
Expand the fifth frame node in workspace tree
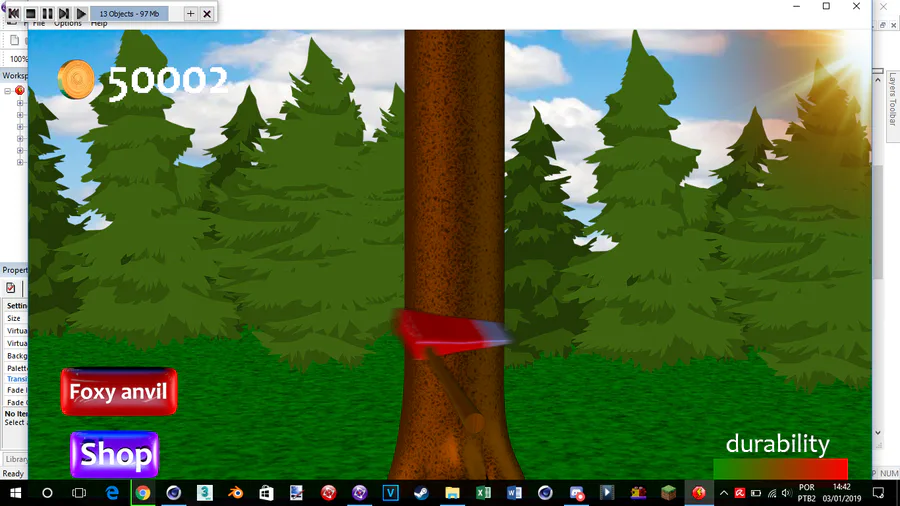tap(20, 151)
